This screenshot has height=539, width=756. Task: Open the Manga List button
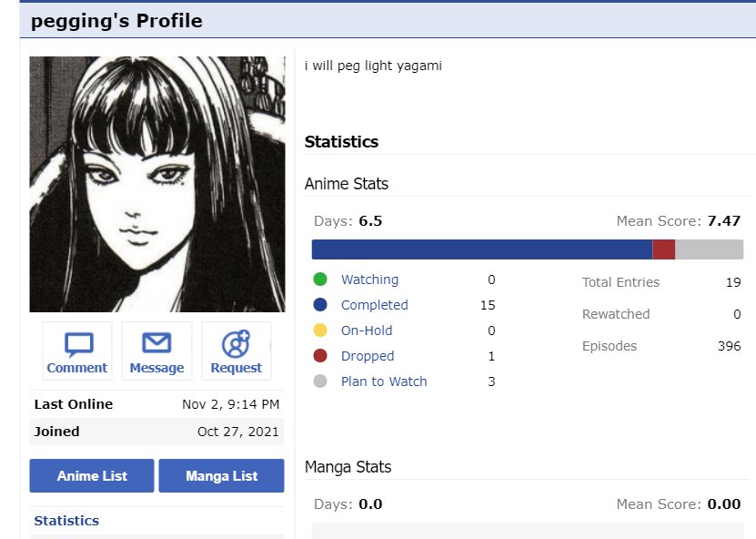pyautogui.click(x=221, y=476)
